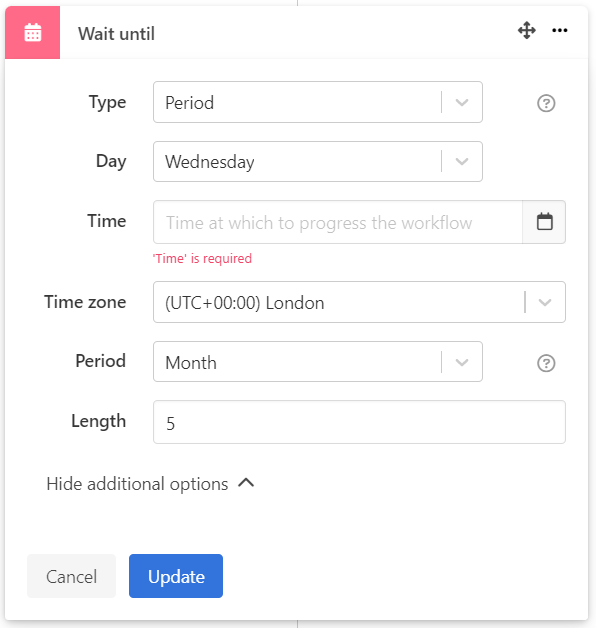Click the Cancel button
596x628 pixels.
tap(71, 576)
